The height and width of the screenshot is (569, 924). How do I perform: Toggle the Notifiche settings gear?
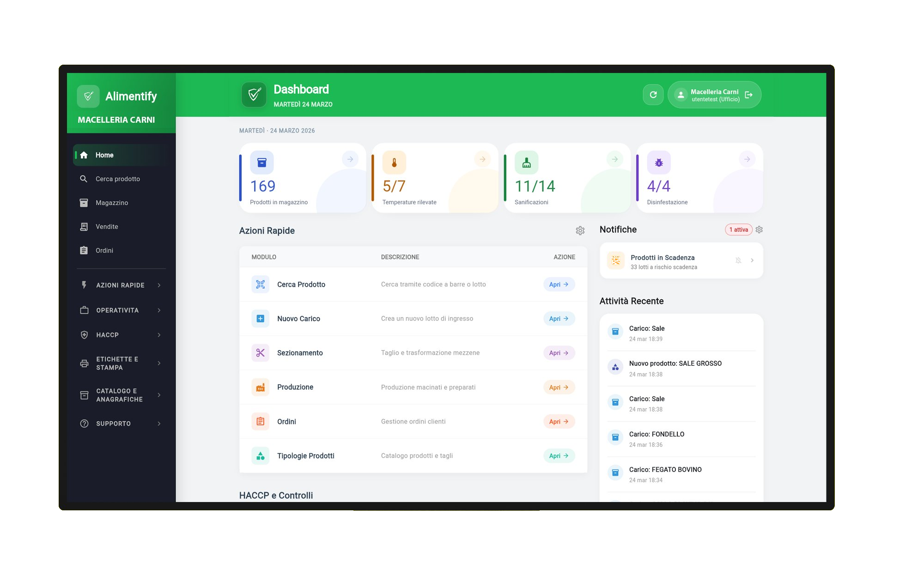click(x=759, y=229)
